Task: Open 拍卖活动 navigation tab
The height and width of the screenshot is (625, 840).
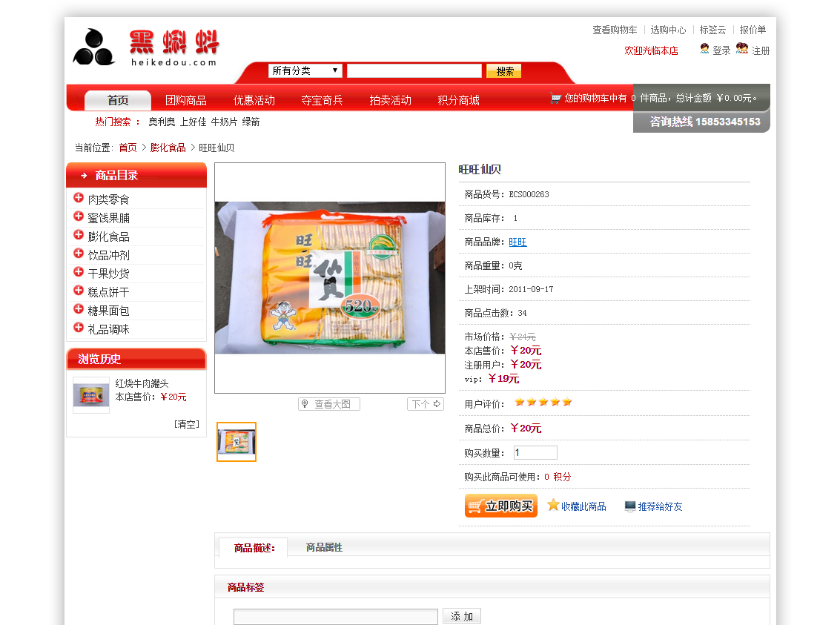Action: (391, 100)
